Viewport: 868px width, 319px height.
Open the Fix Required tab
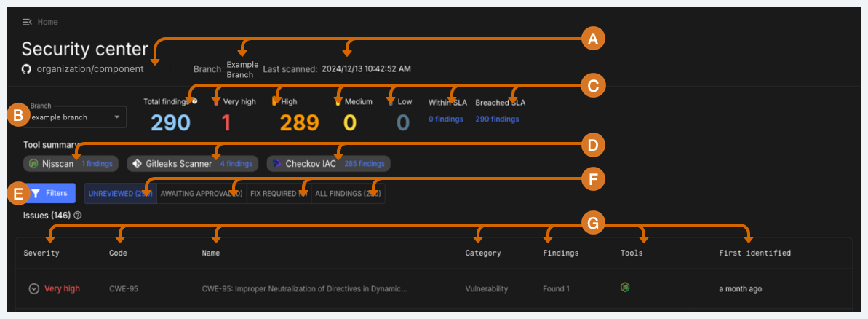coord(279,194)
